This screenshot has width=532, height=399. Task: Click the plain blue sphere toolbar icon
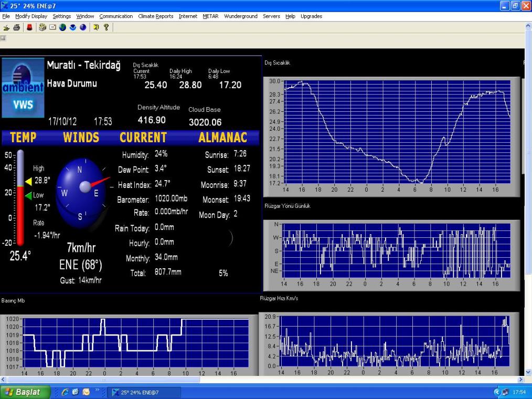(83, 27)
